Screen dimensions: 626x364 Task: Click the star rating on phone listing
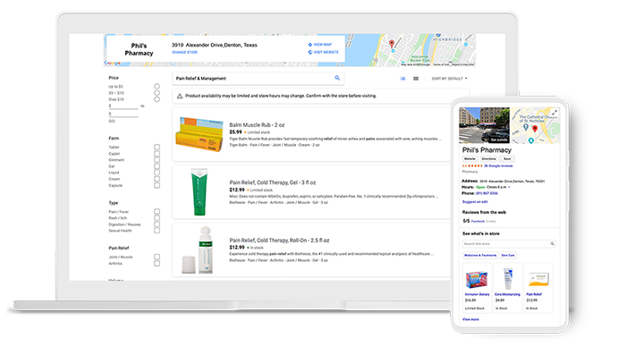[x=474, y=165]
